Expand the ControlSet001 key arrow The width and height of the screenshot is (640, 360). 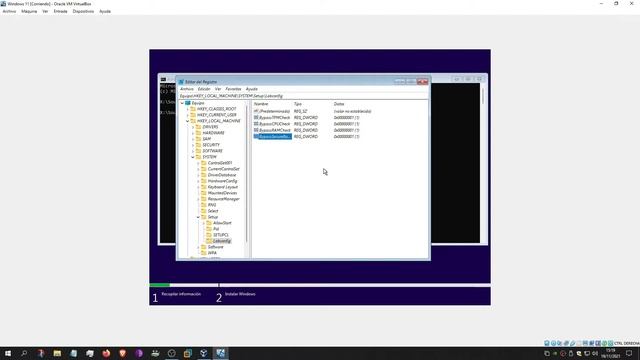coord(198,163)
